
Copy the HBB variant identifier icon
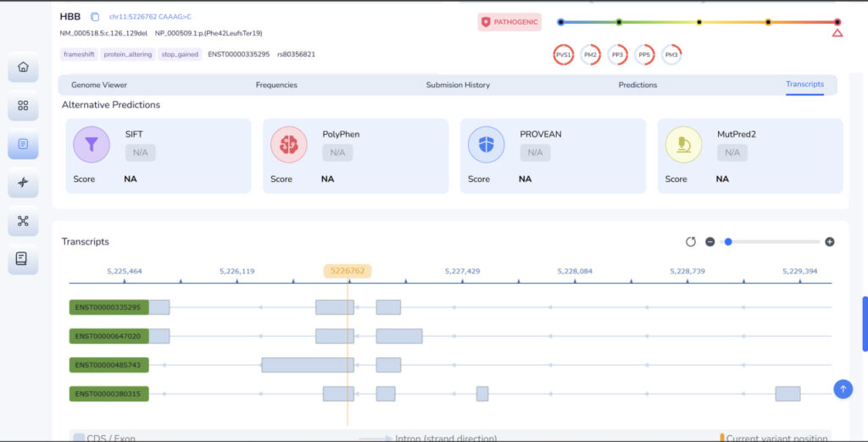point(95,17)
